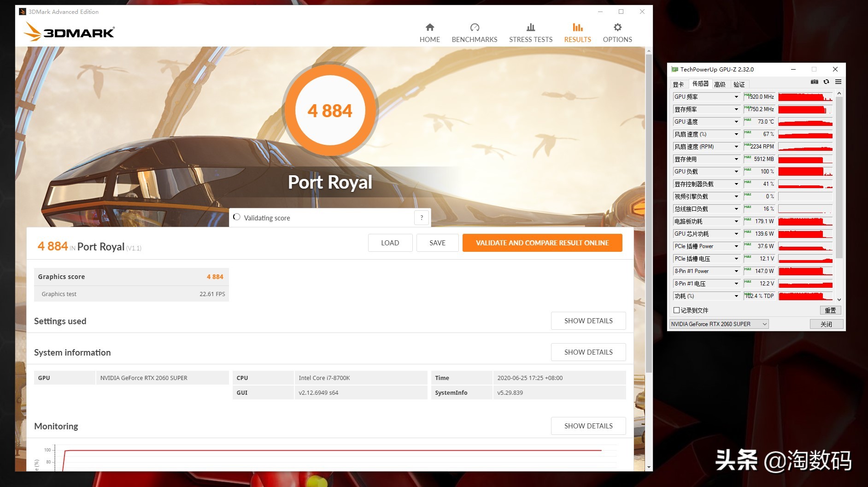Screen dimensions: 868x487
Task: Switch to the 高级 tab in GPU-Z
Action: click(720, 84)
